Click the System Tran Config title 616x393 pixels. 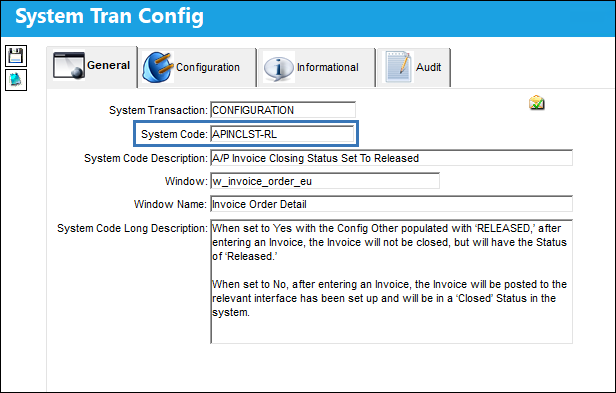109,17
